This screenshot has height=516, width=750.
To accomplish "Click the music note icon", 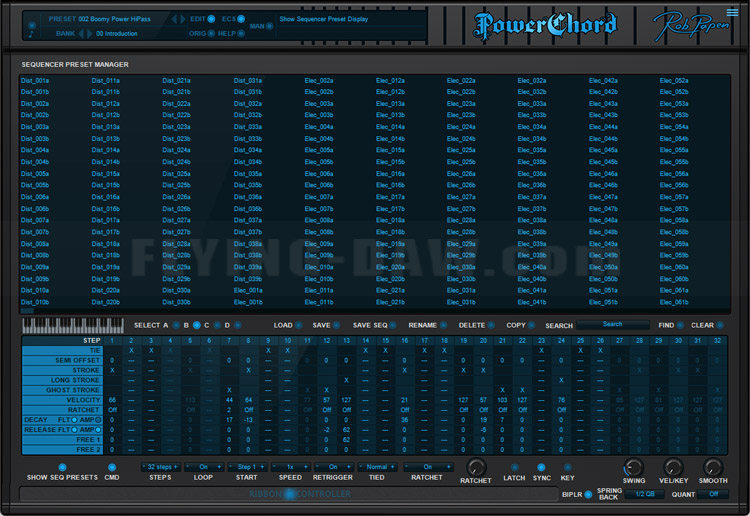I will tap(32, 34).
